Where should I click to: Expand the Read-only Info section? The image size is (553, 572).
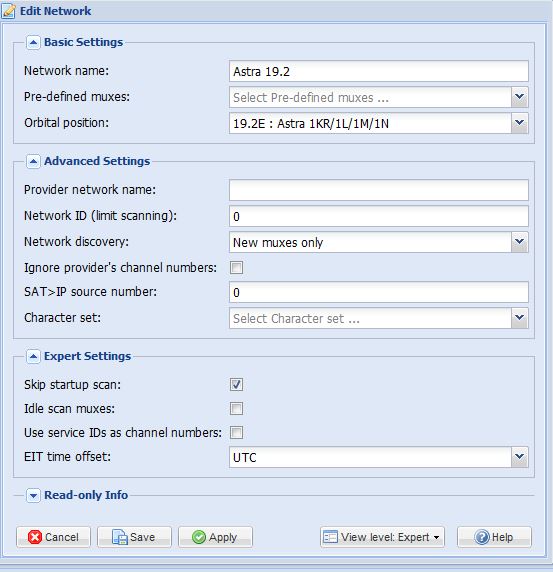click(x=33, y=495)
